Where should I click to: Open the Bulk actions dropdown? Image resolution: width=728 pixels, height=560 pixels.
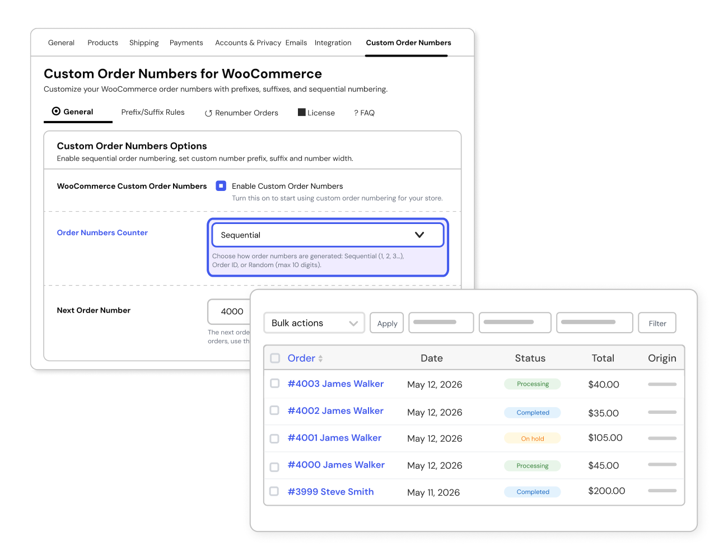click(x=314, y=323)
